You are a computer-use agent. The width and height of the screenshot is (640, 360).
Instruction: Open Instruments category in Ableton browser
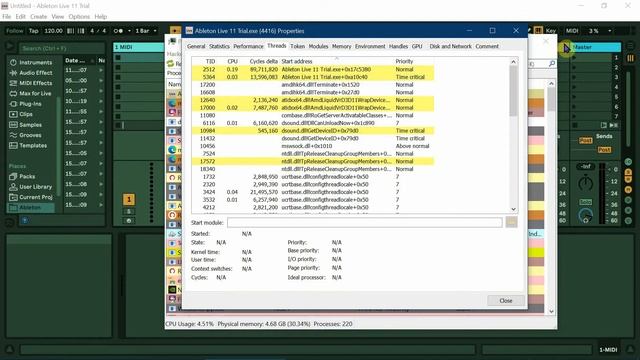point(31,62)
